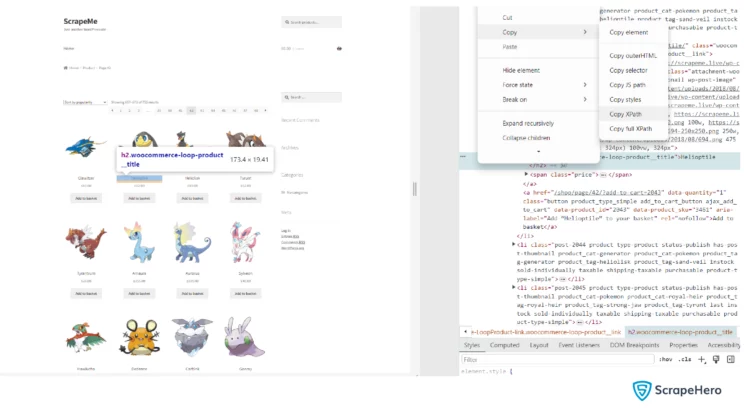Select Hide element menu item
Viewport: 744px width, 413px height.
(521, 70)
